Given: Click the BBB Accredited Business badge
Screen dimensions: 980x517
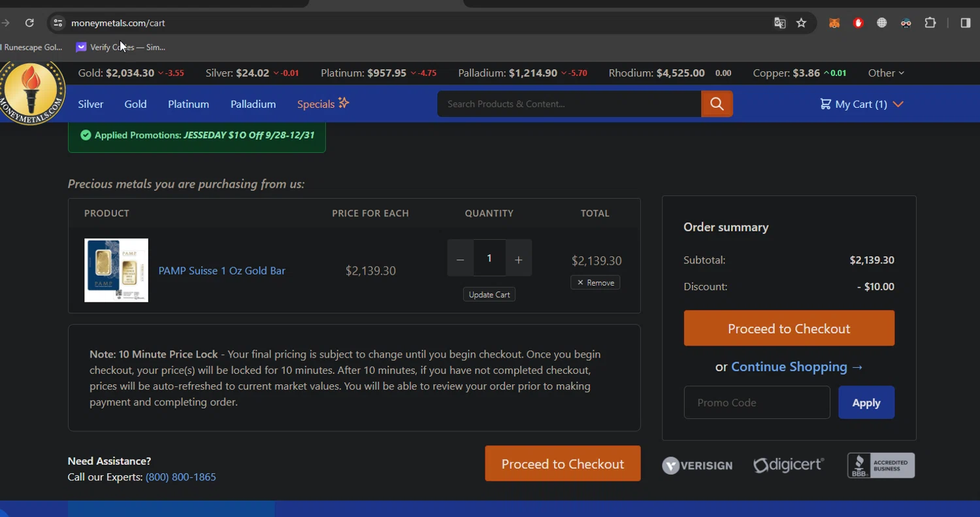Looking at the screenshot, I should pos(881,465).
